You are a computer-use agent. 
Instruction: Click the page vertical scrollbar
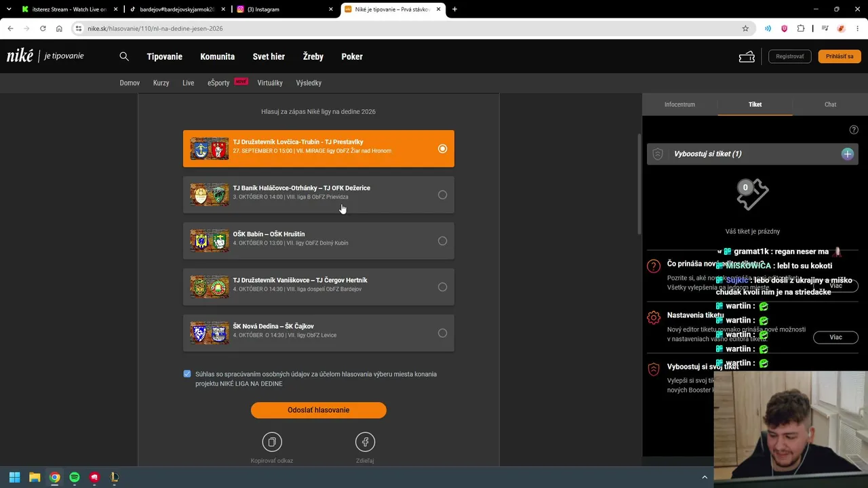pos(639,183)
